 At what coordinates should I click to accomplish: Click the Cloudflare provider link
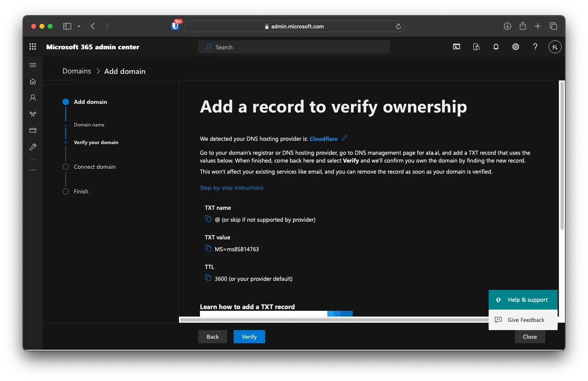click(324, 139)
